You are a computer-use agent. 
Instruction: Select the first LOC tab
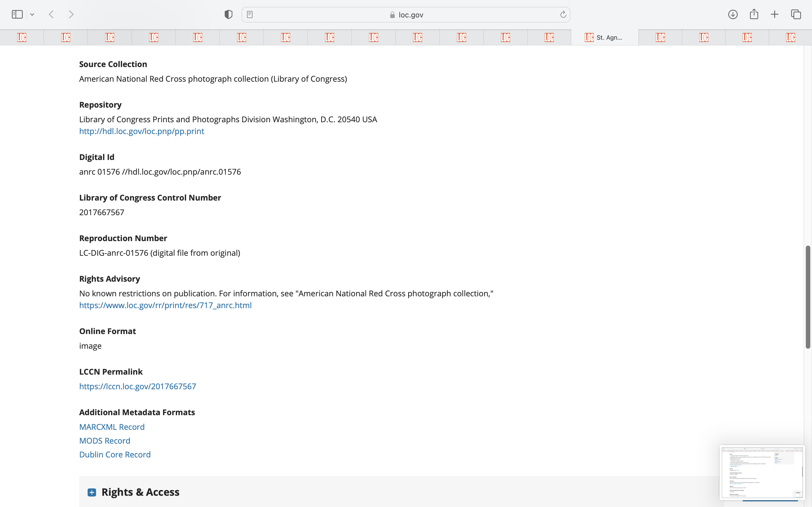click(22, 37)
